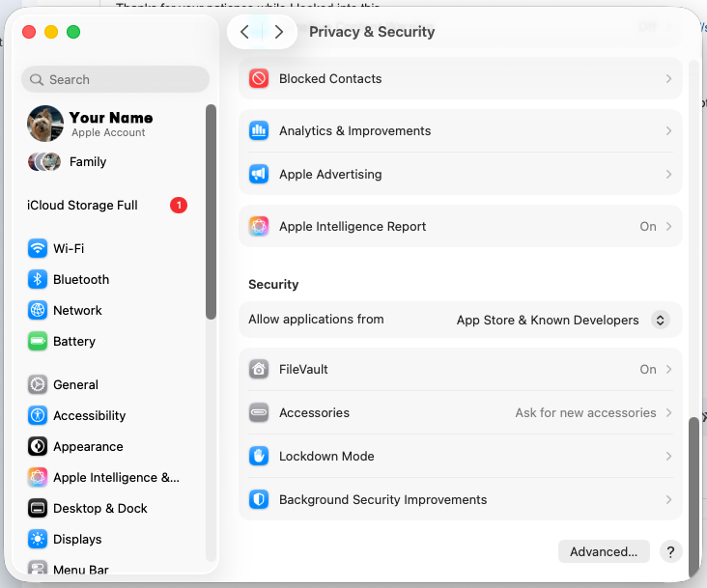Open Family settings label
This screenshot has width=707, height=588.
point(88,162)
